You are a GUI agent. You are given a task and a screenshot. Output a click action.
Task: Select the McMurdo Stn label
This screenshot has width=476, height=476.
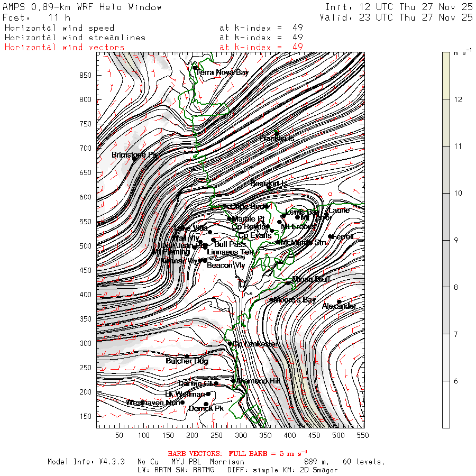(x=303, y=242)
